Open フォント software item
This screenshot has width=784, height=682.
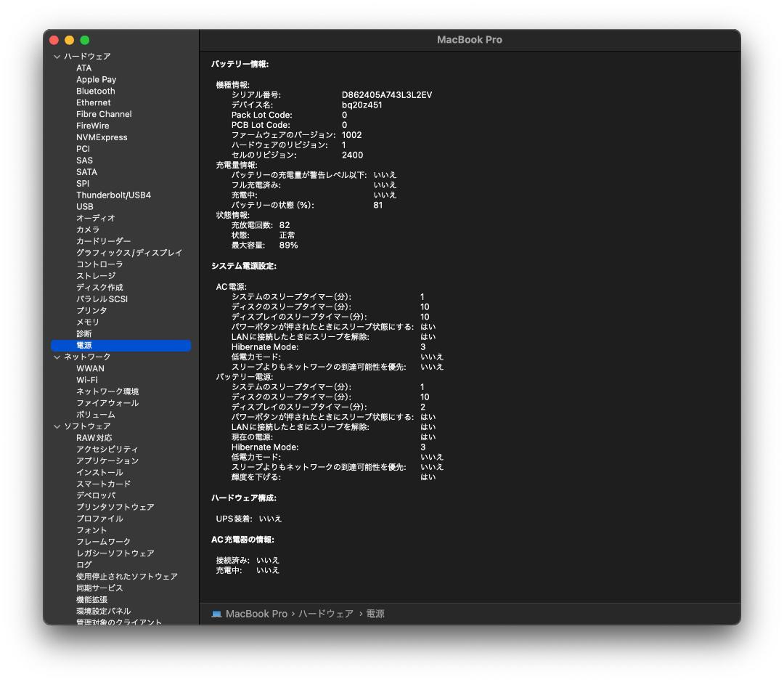pyautogui.click(x=91, y=530)
